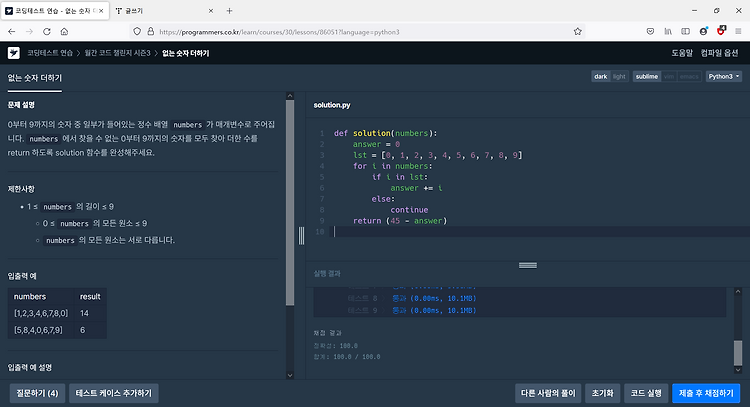Click the result panel scrollbar thumb
This screenshot has height=407, width=750.
click(738, 353)
